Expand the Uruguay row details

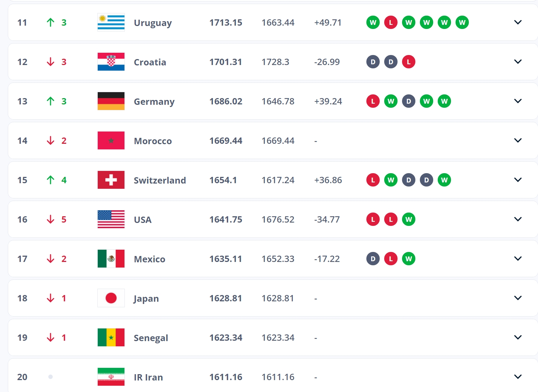pyautogui.click(x=518, y=22)
